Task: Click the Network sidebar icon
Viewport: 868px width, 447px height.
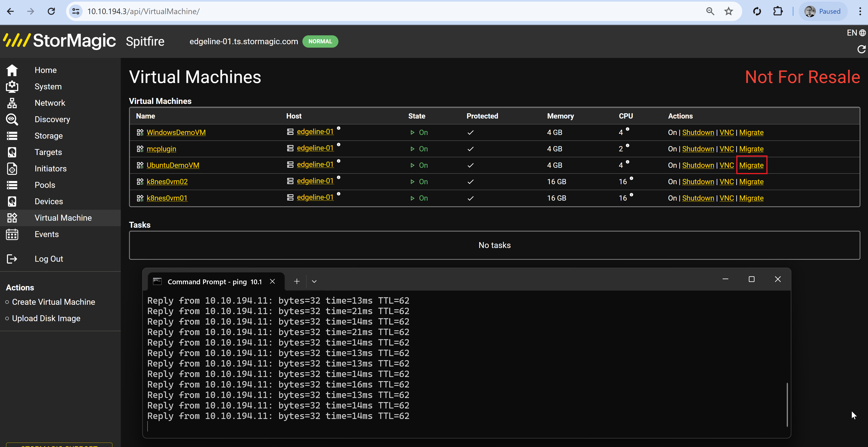Action: tap(12, 103)
